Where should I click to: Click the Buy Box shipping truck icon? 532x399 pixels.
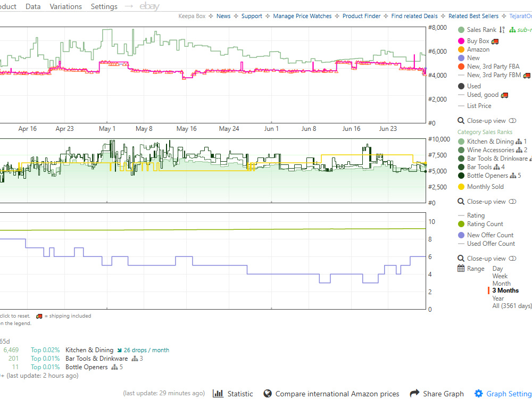495,41
